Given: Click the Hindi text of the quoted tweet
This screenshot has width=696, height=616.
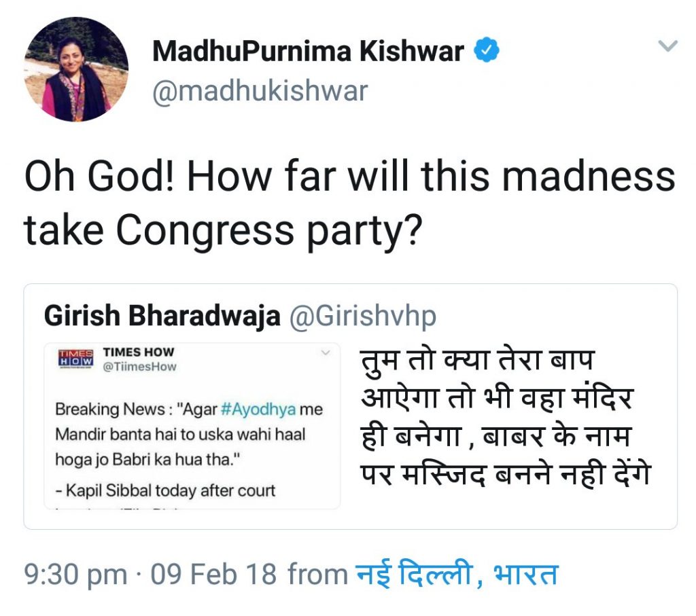Looking at the screenshot, I should click(506, 417).
